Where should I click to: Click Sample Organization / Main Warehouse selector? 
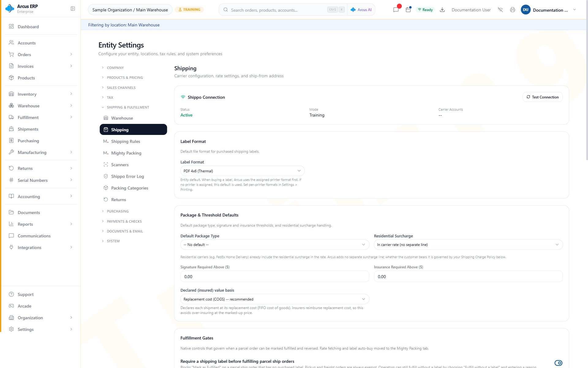130,10
